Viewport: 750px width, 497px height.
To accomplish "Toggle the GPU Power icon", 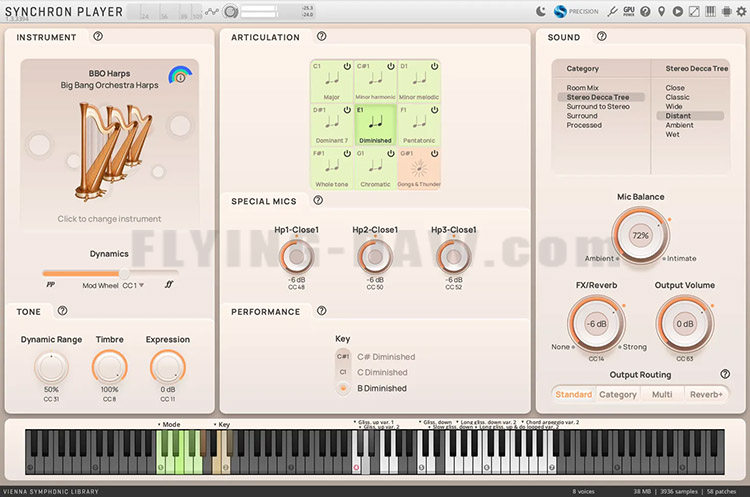I will tap(629, 11).
